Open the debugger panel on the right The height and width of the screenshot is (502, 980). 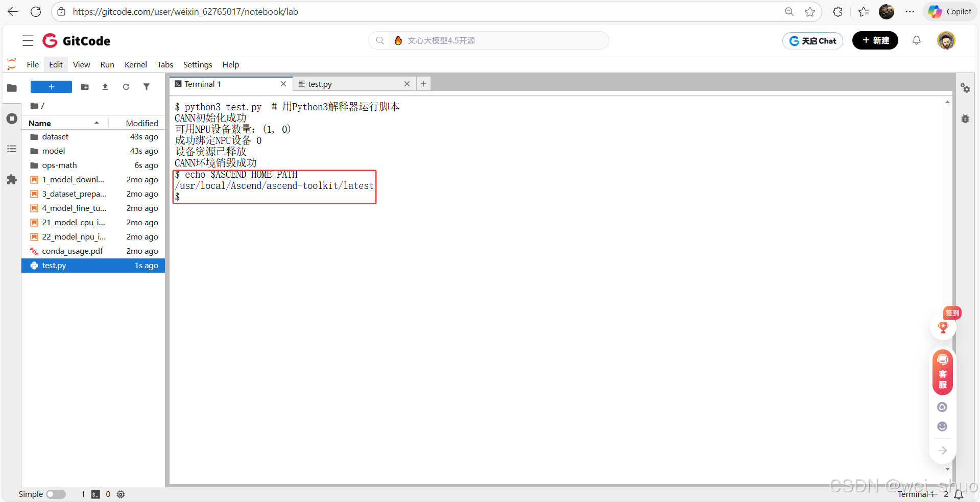(x=965, y=118)
